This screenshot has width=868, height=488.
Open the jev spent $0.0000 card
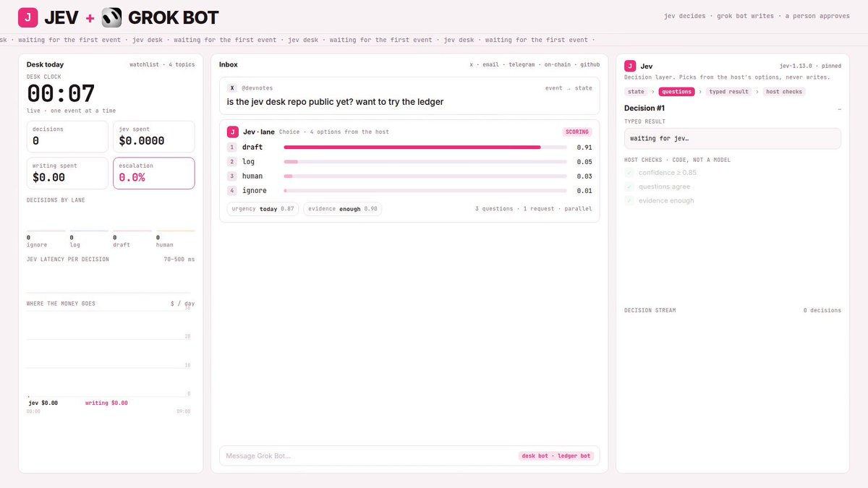153,137
